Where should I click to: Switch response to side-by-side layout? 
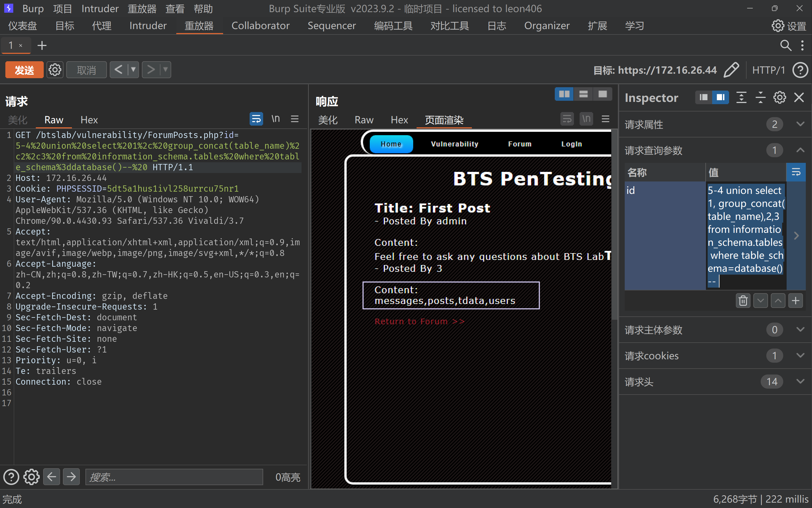tap(564, 95)
